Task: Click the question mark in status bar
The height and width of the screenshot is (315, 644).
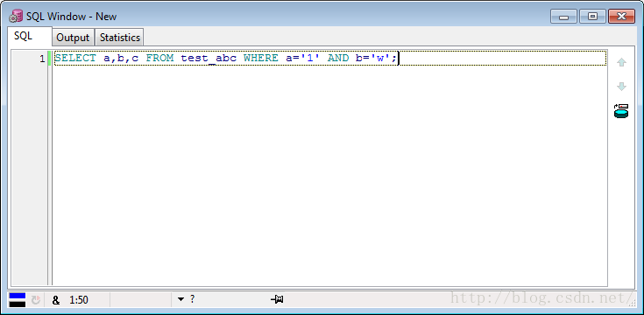Action: [192, 299]
